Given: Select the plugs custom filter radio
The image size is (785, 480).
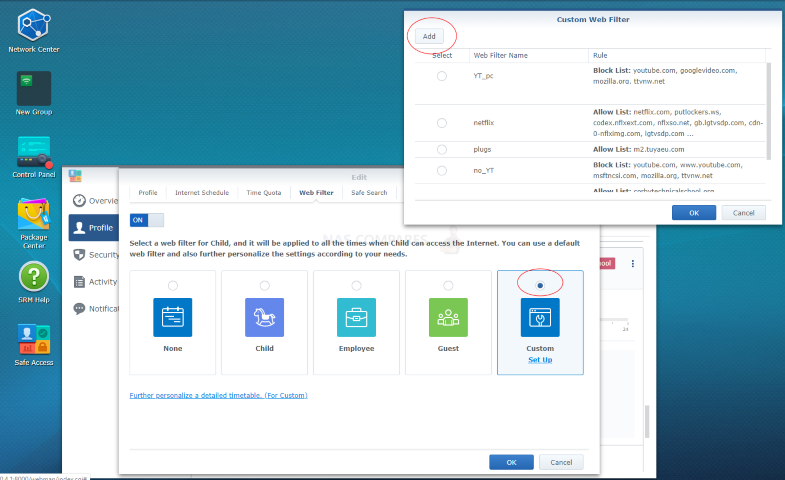Looking at the screenshot, I should pos(442,149).
